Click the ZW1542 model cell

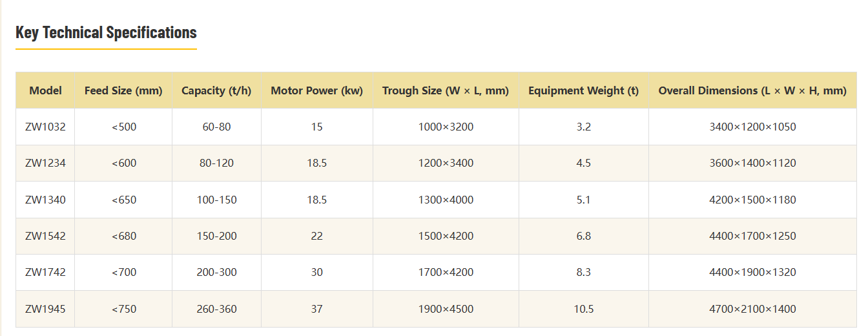(x=45, y=236)
